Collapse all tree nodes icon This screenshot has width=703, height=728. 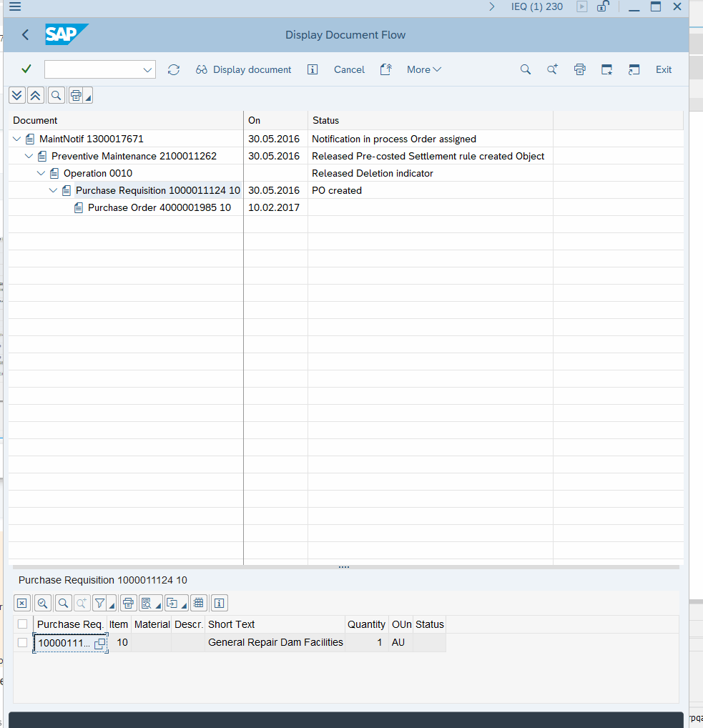pyautogui.click(x=35, y=95)
